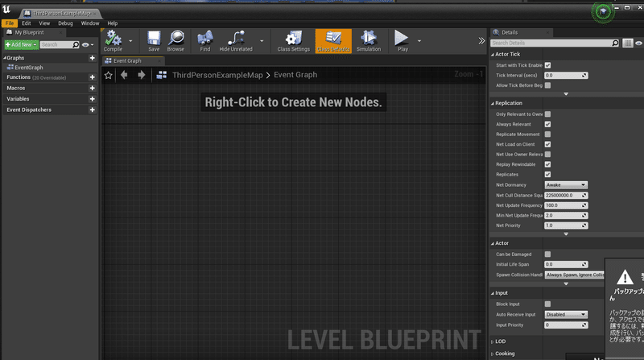Toggle Net Use Owner Relevancy checkbox

point(547,155)
